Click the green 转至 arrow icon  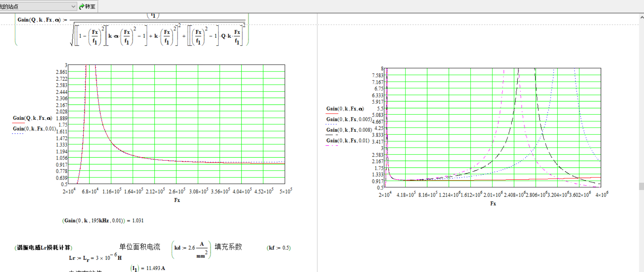pos(82,6)
